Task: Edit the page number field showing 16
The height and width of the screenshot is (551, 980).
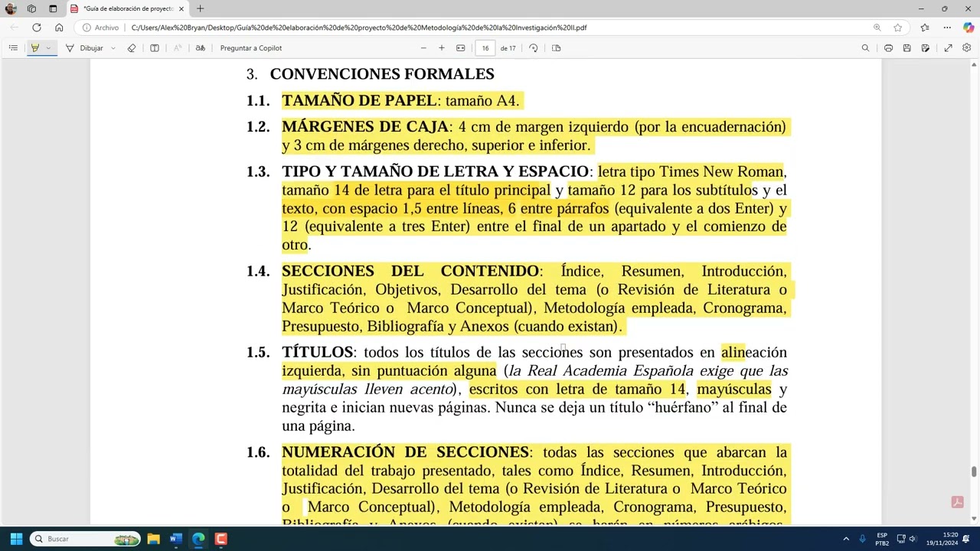Action: pos(485,47)
